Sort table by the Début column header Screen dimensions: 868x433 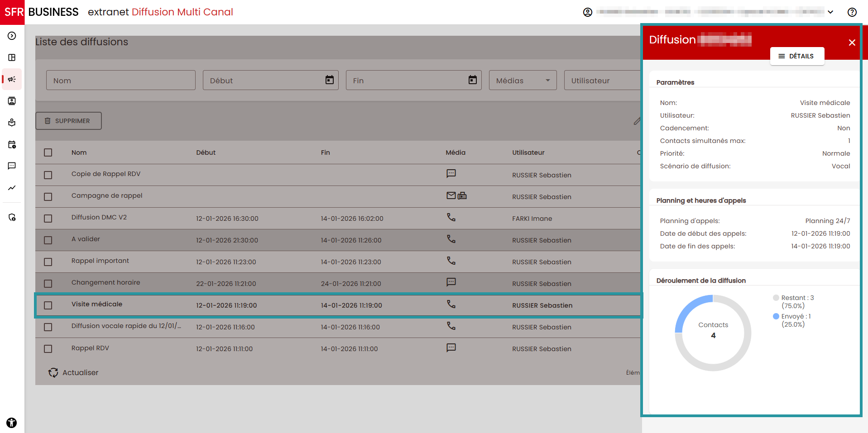(x=206, y=152)
